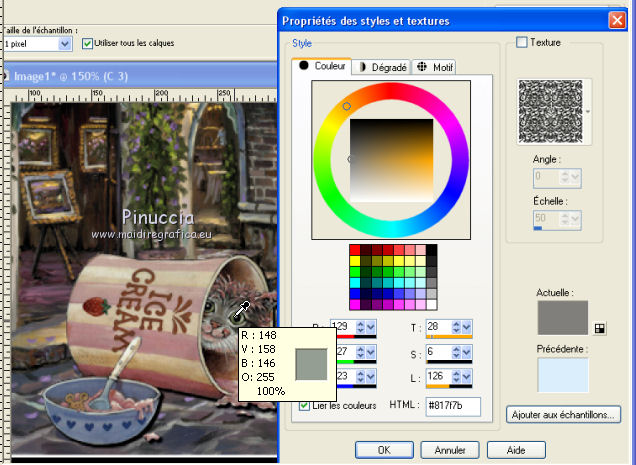Close the Propriétés des styles et textures dialog
Screen dimensions: 636x465
[x=617, y=20]
